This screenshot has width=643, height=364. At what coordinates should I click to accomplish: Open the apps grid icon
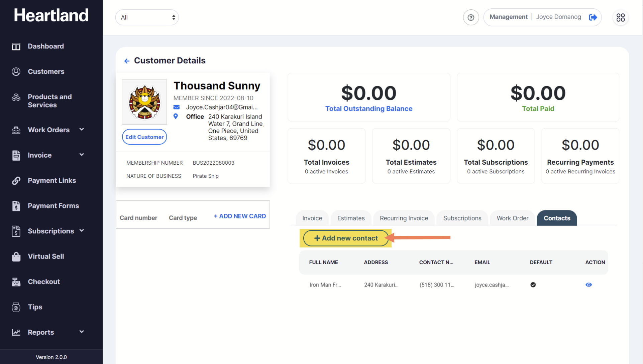[x=620, y=17]
